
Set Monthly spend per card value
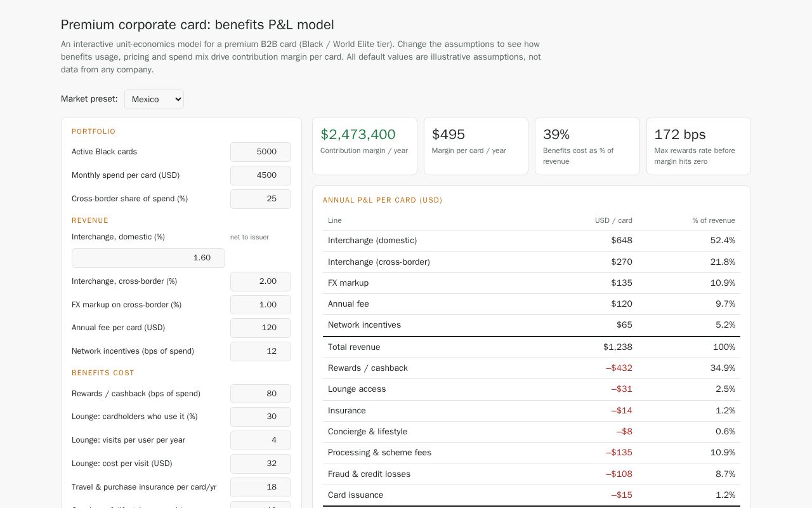click(261, 175)
